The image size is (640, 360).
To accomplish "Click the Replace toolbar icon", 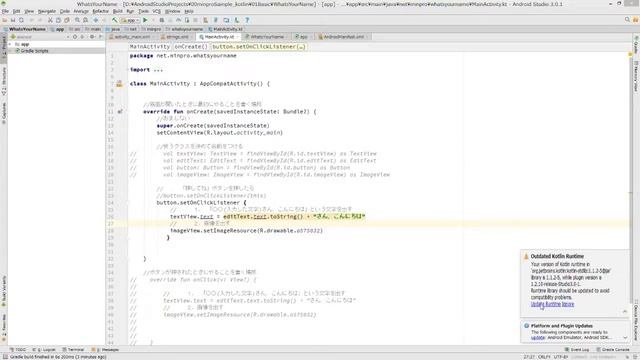I will click(x=85, y=20).
